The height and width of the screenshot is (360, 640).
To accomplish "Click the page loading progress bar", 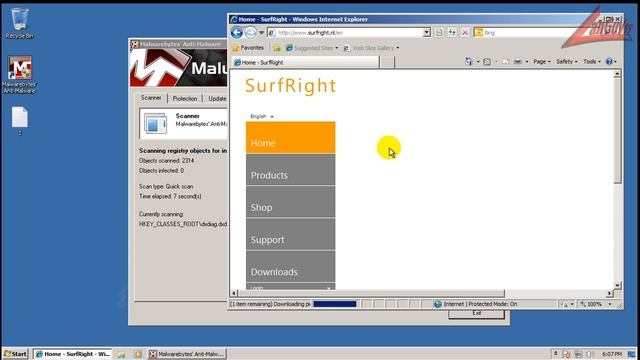I will tap(335, 304).
